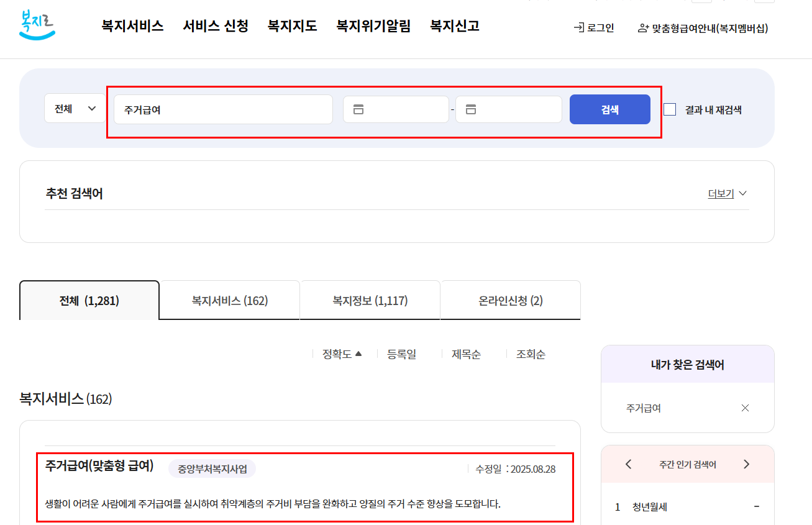The height and width of the screenshot is (525, 812).
Task: Switch to the 온라인신청 (2) tab
Action: [x=510, y=299]
